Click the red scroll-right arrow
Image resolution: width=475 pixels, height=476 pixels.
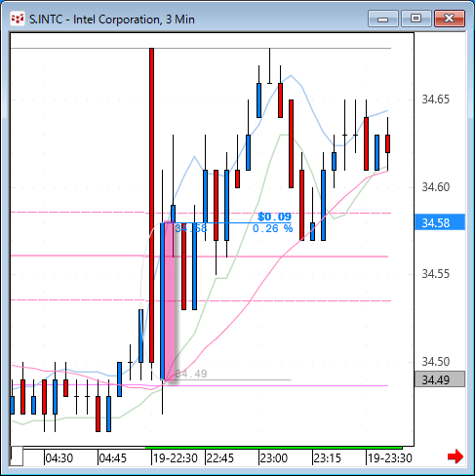pyautogui.click(x=455, y=456)
